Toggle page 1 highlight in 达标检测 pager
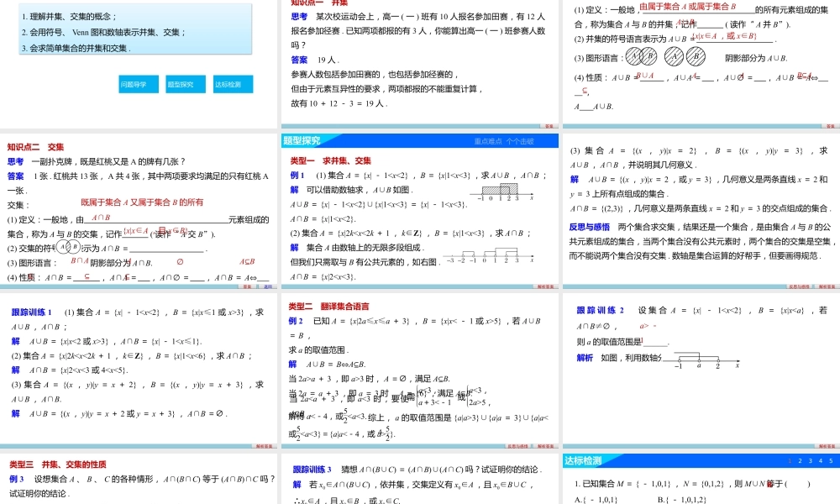840x504 pixels. click(x=790, y=461)
